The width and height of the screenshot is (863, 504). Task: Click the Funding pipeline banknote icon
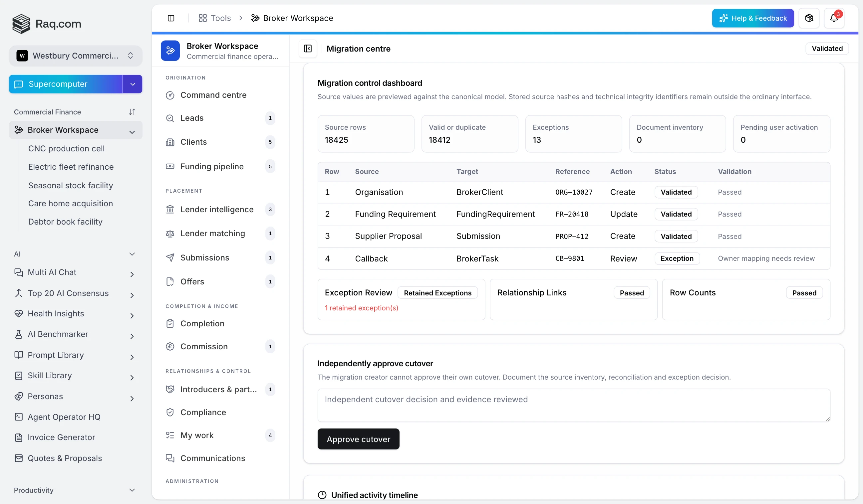[x=170, y=166]
